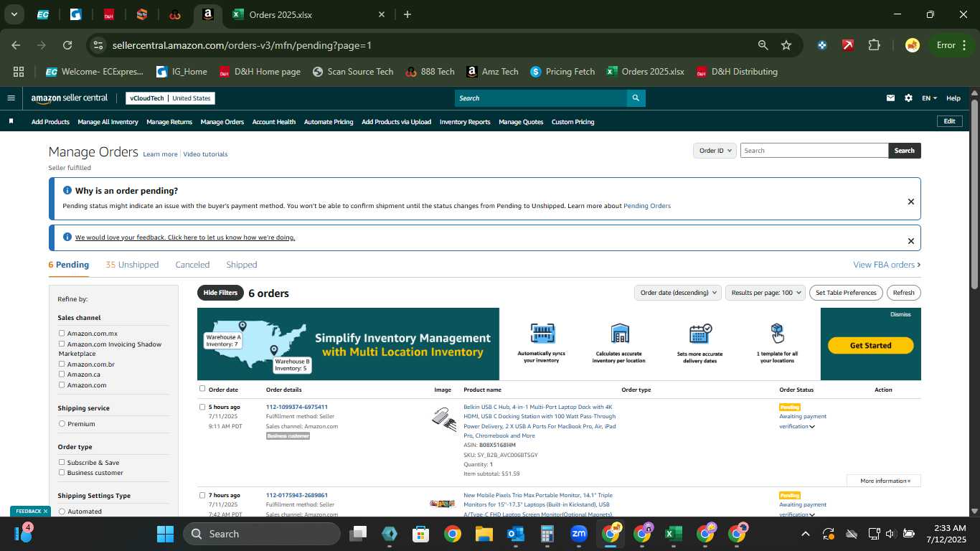Open the Order date (descending) sort dropdown

[678, 293]
